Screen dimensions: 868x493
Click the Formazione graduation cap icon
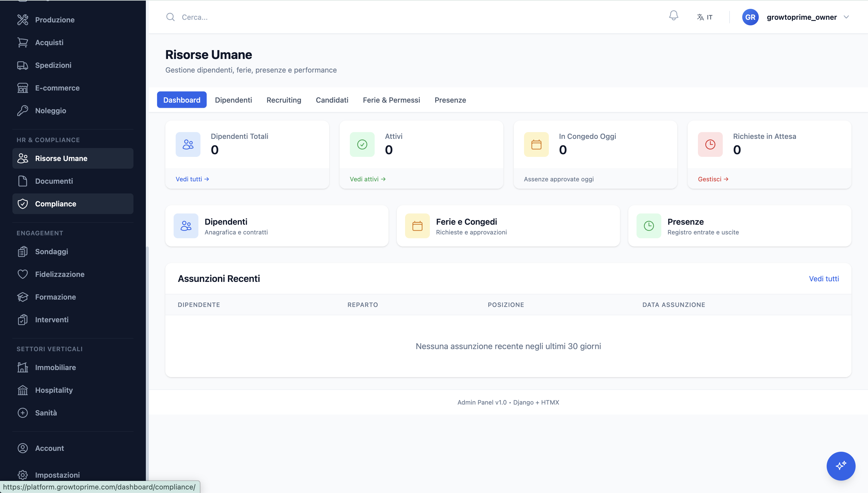tap(23, 297)
